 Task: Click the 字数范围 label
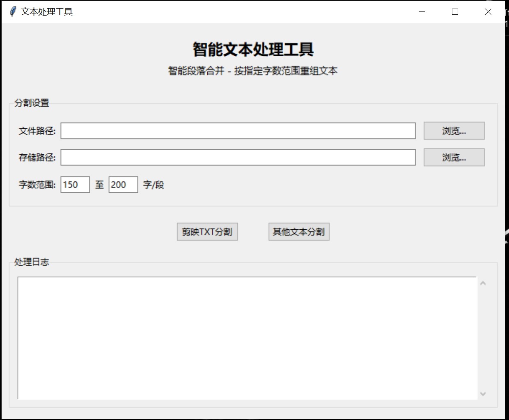pos(37,185)
